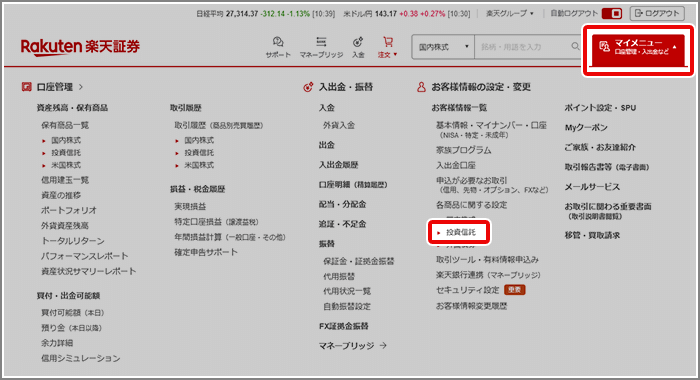Open 保証金・証拠金振替

tap(358, 261)
